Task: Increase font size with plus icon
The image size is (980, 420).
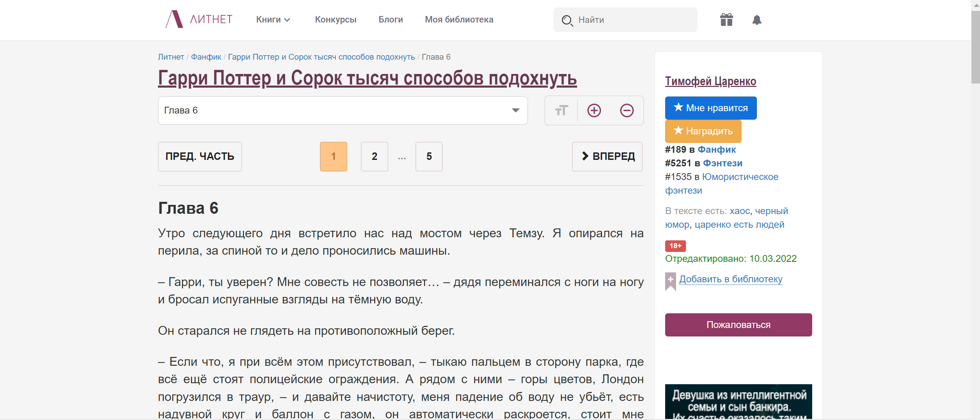Action: 594,110
